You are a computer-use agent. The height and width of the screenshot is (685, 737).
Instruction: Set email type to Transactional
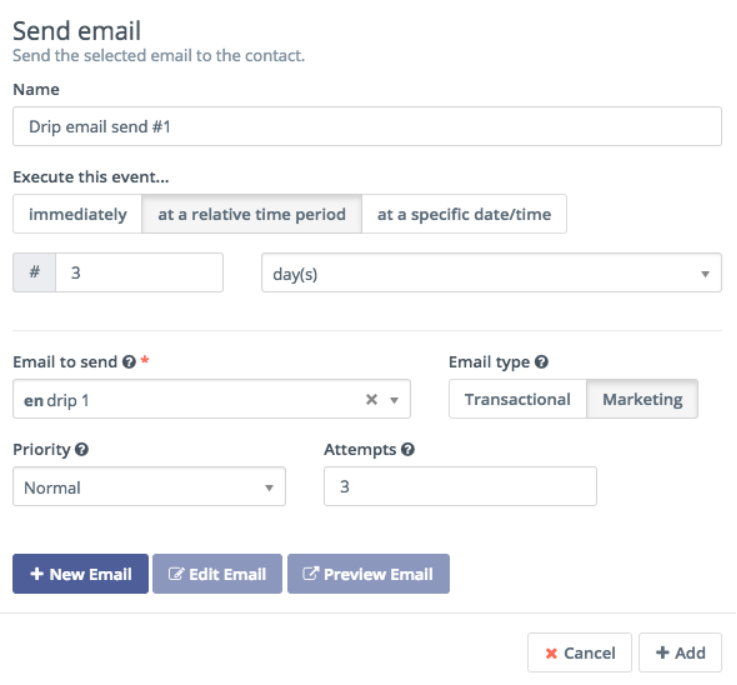click(517, 399)
